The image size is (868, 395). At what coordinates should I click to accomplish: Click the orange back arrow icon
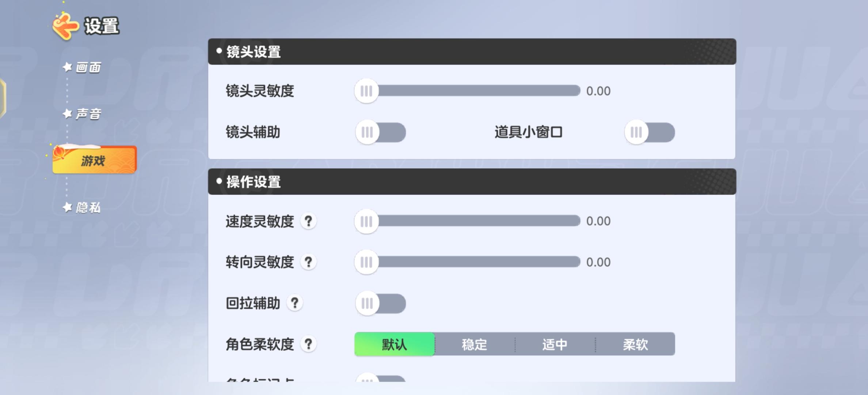click(x=65, y=26)
